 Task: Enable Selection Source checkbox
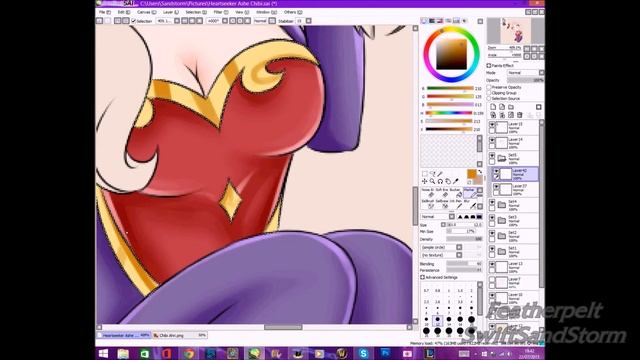click(x=489, y=99)
